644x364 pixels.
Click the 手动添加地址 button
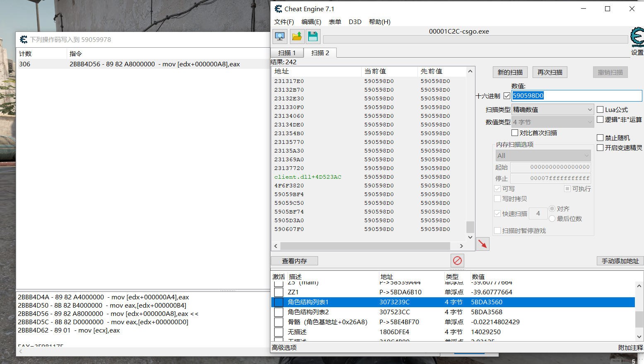point(620,261)
